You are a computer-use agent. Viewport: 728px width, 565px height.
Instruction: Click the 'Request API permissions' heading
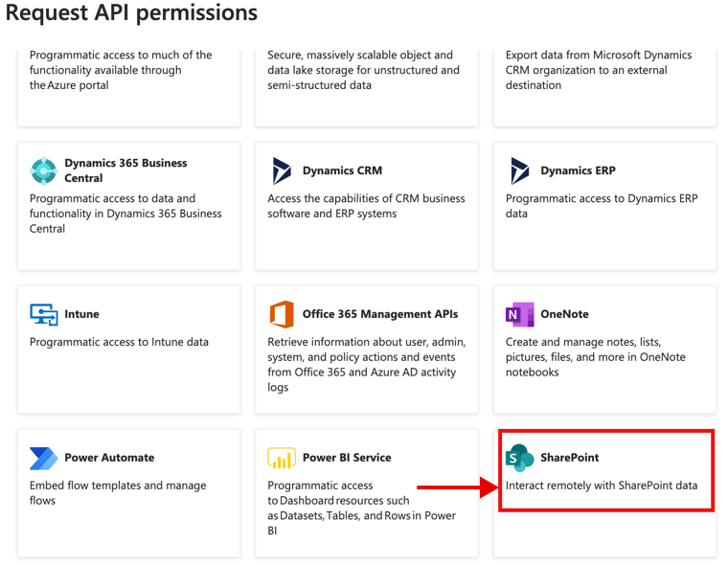[x=131, y=12]
